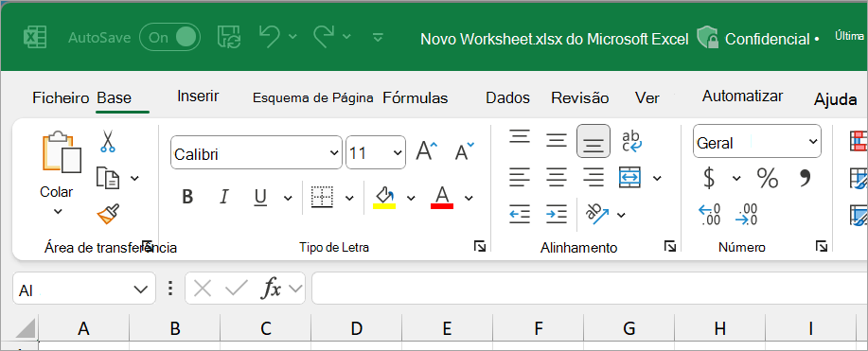Open the fill color palette arrow
The image size is (868, 351).
pyautogui.click(x=411, y=198)
